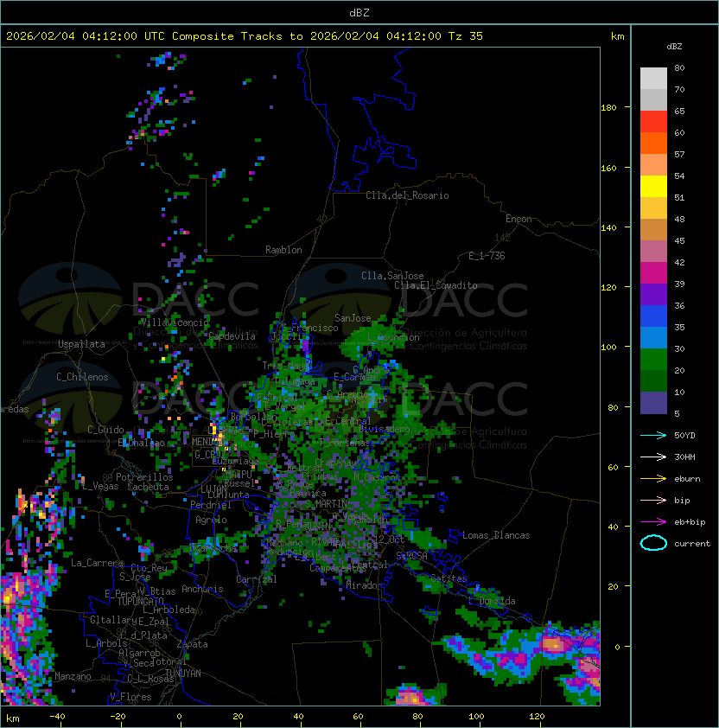Click the yellow eburn arrow legend icon
This screenshot has height=728, width=719.
[x=653, y=478]
